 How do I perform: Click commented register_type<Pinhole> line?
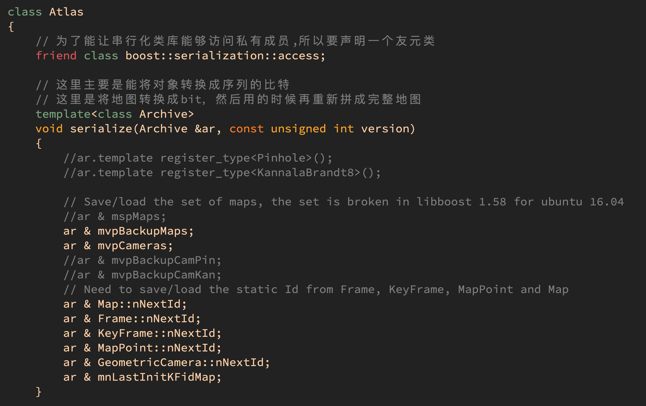198,158
